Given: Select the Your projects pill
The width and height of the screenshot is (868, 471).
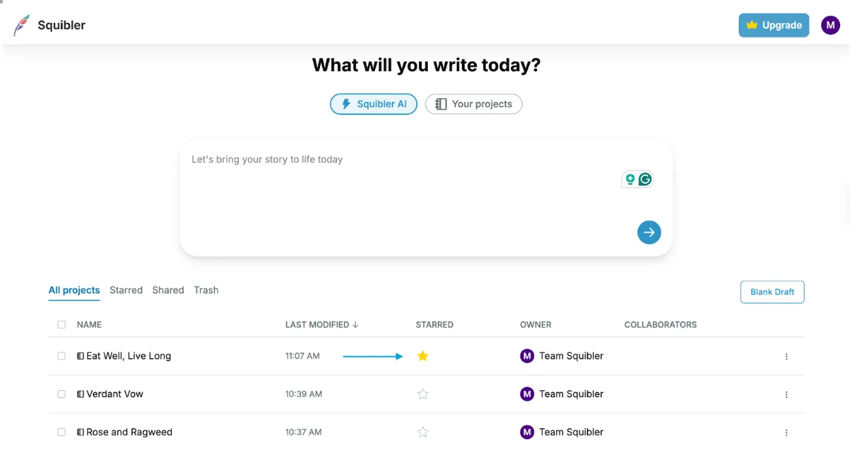Looking at the screenshot, I should coord(473,104).
